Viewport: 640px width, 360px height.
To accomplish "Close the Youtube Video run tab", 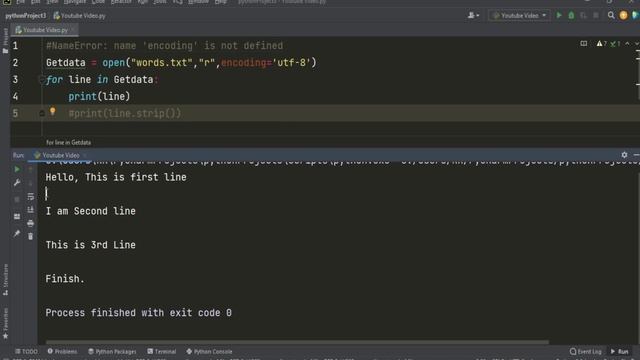I will 84,155.
